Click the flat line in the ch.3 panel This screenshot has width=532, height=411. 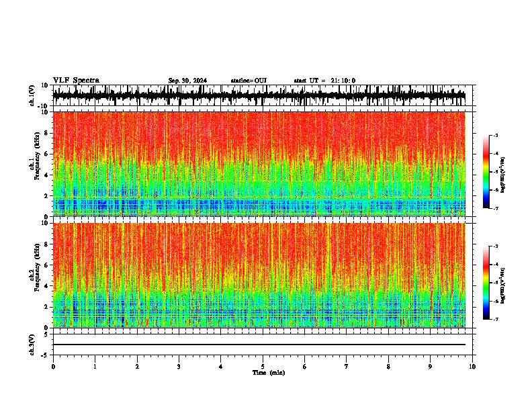(x=259, y=345)
